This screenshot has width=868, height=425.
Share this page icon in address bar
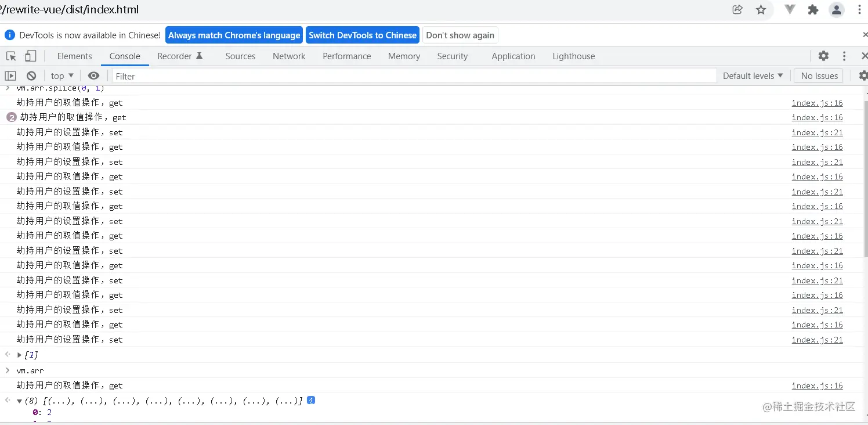(737, 9)
